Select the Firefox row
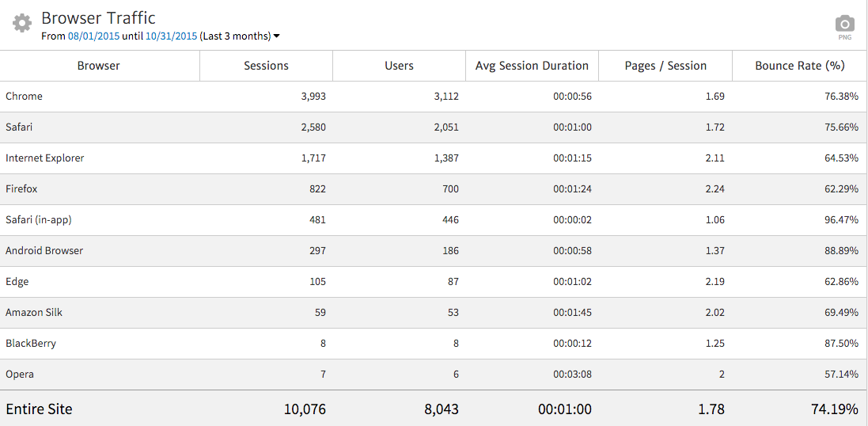This screenshot has height=426, width=868. [x=21, y=189]
